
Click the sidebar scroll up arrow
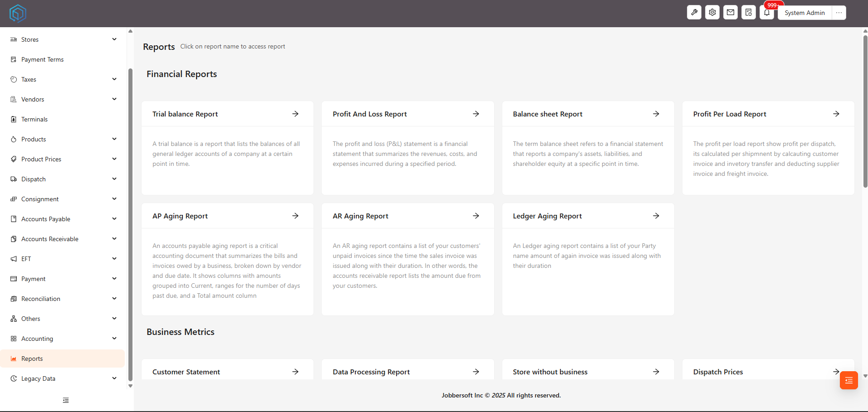coord(130,31)
